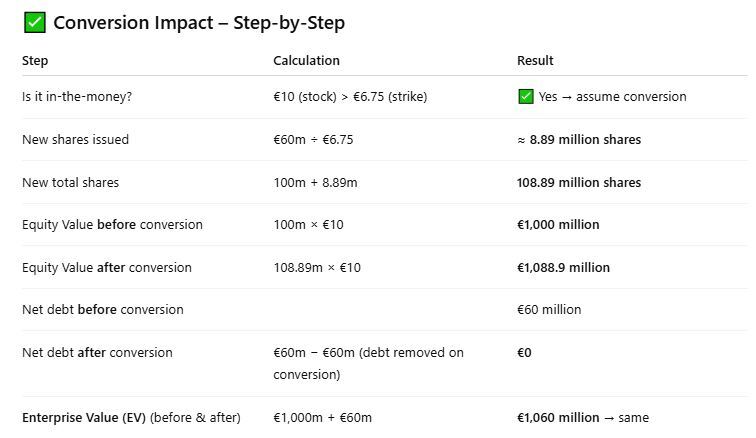Select the '108.89m × €10' calculation
756x438 pixels.
(317, 268)
